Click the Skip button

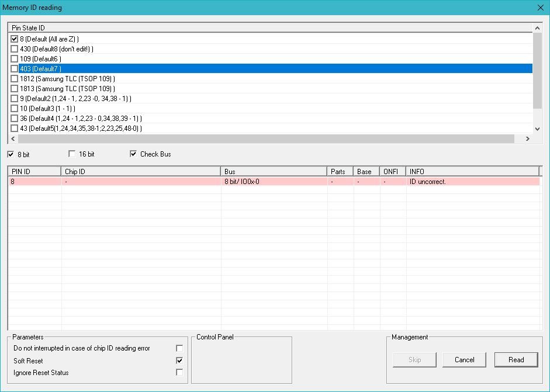pos(414,360)
